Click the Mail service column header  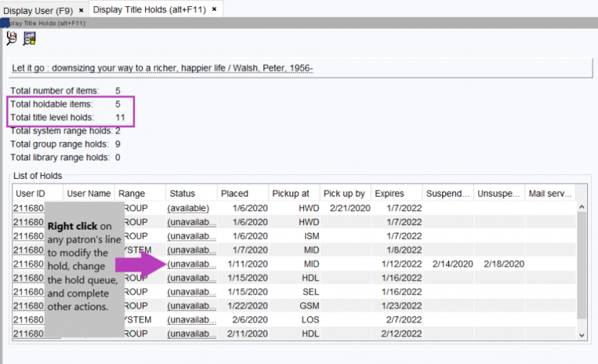[549, 194]
